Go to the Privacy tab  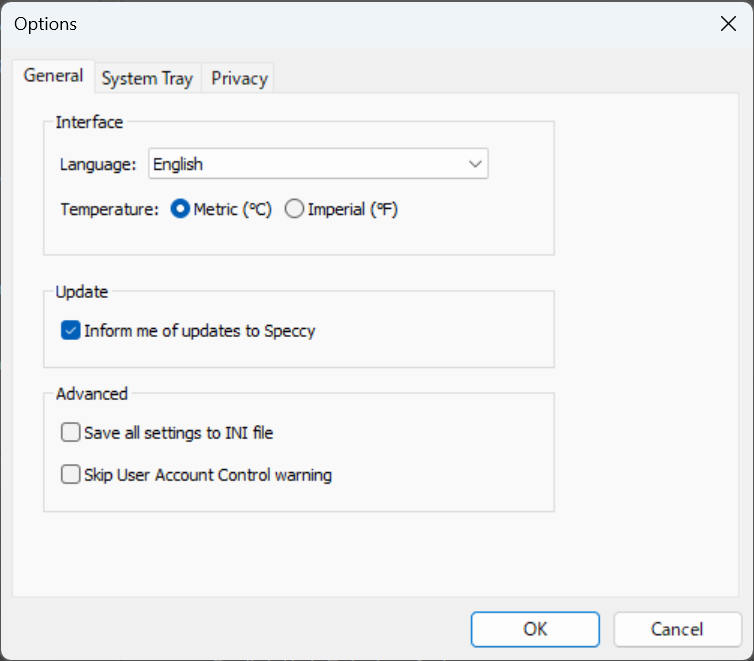(x=239, y=78)
